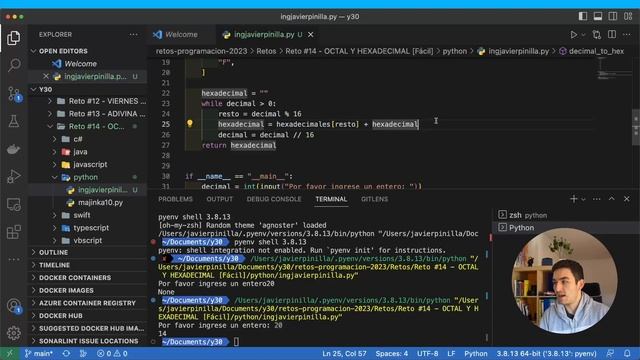
Task: Close the terminal panel
Action: pyautogui.click(x=627, y=199)
